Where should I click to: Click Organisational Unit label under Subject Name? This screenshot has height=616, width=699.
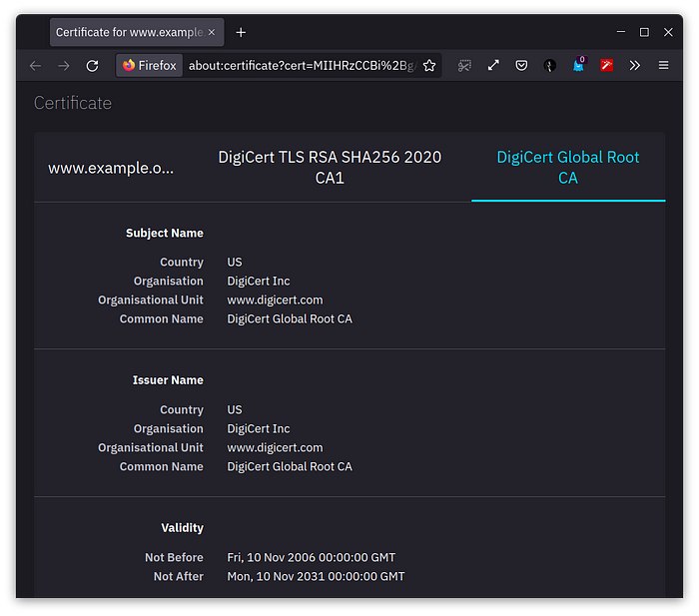(151, 300)
